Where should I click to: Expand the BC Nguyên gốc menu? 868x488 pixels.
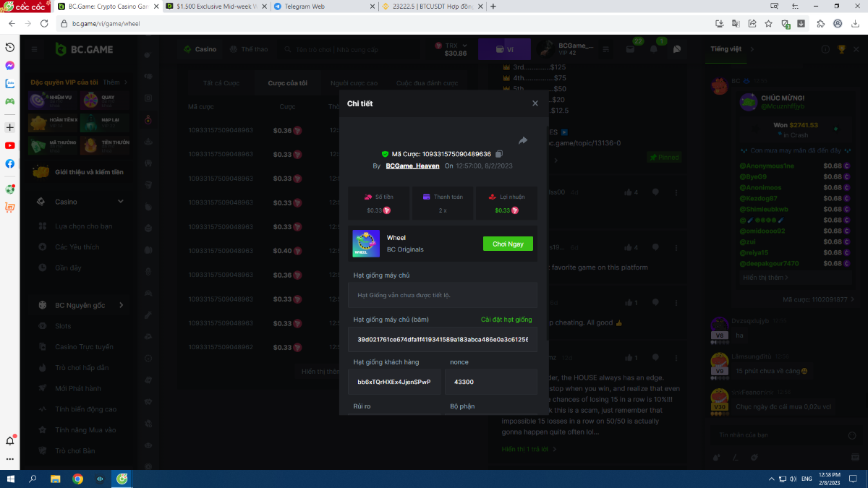pyautogui.click(x=121, y=305)
